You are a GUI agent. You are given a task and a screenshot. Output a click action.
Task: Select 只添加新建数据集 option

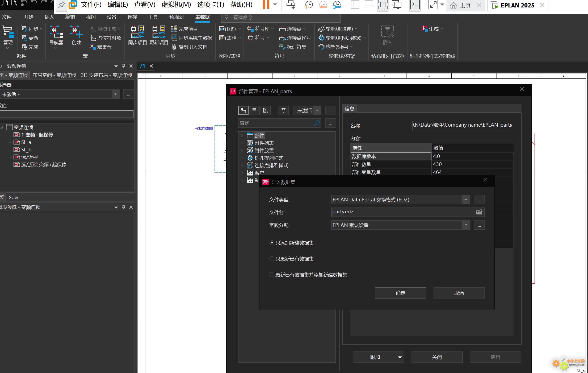tap(292, 243)
